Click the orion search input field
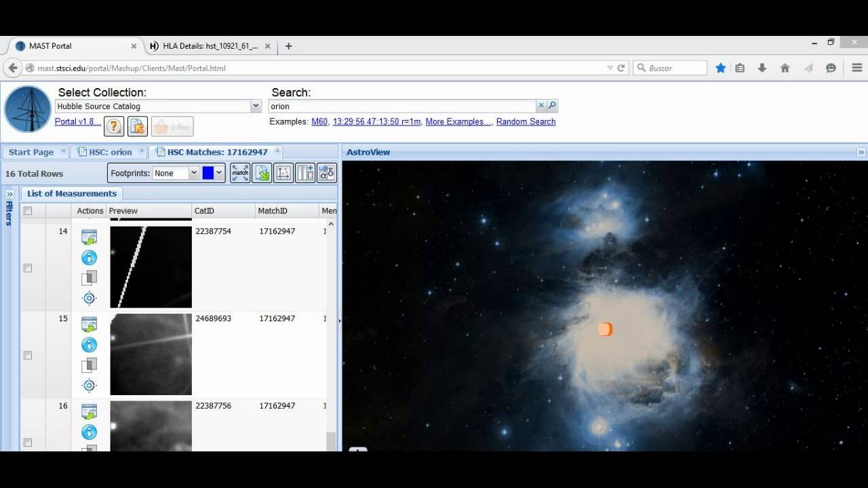Viewport: 868px width, 488px height. [402, 106]
